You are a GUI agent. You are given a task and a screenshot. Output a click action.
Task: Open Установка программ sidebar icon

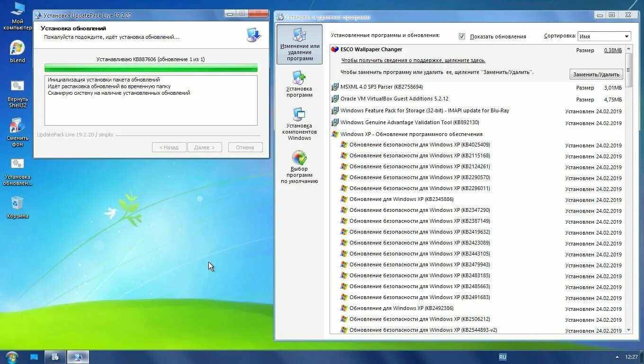tap(299, 84)
